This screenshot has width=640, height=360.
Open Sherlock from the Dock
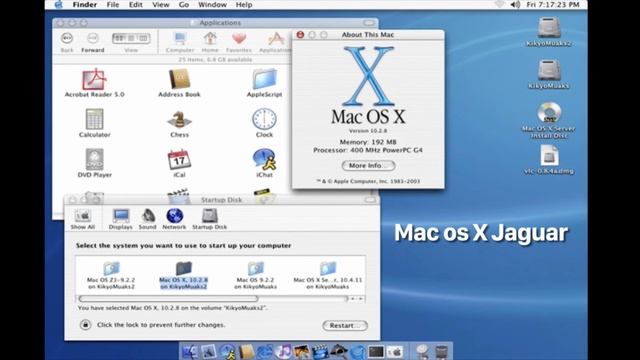point(339,351)
